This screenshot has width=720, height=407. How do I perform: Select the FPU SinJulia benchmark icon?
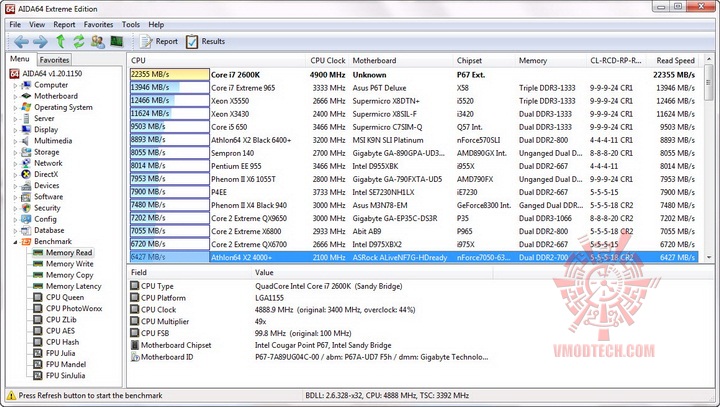[38, 375]
